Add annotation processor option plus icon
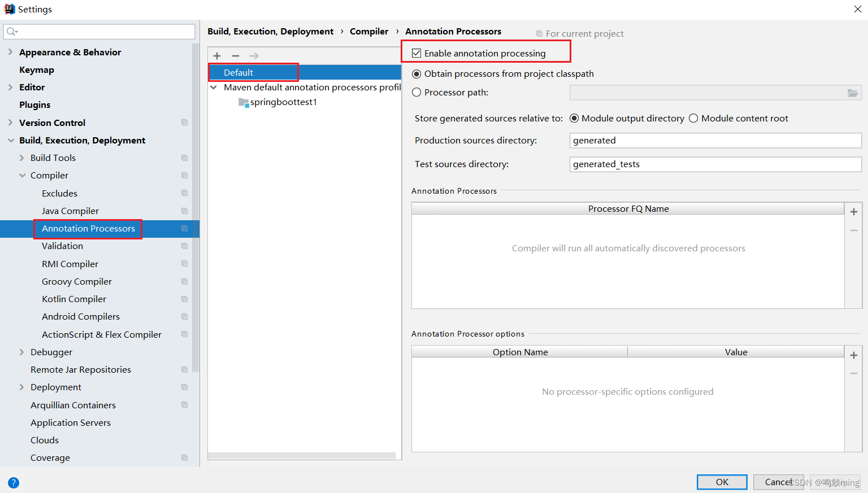The height and width of the screenshot is (493, 868). (854, 355)
